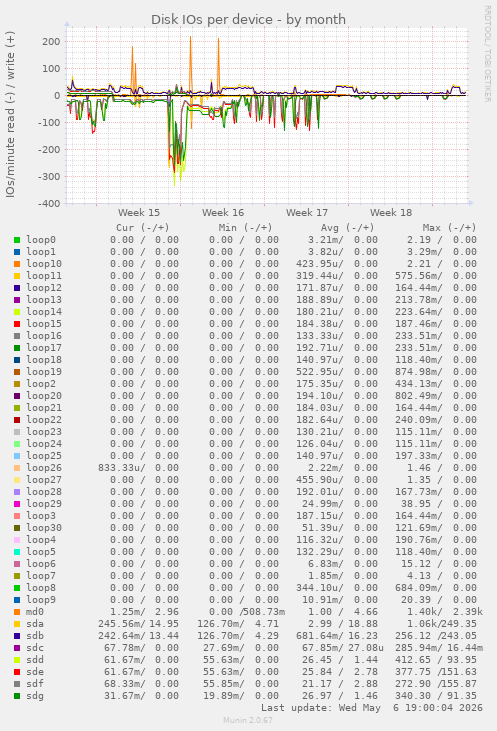Image resolution: width=497 pixels, height=731 pixels.
Task: Click md0 max value 1.40k / 2.39k
Action: (445, 612)
